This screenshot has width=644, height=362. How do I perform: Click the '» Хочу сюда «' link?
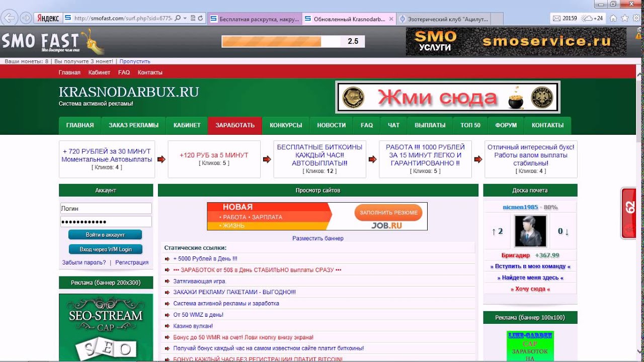click(530, 289)
